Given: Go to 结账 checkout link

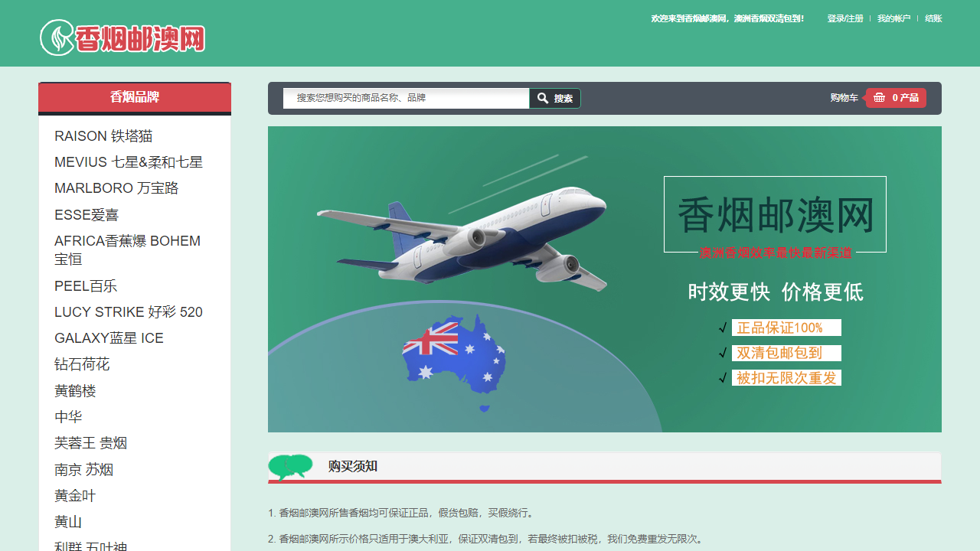Looking at the screenshot, I should pos(933,18).
